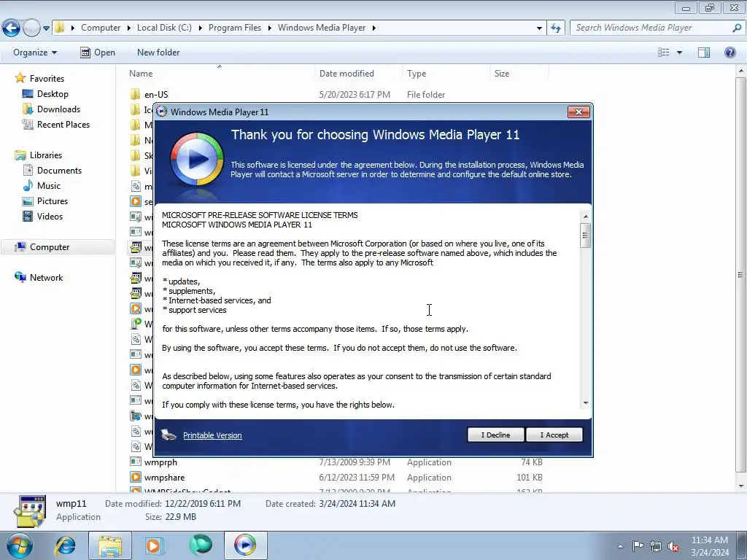
Task: Click the Explorer Forward navigation button
Action: pos(31,28)
